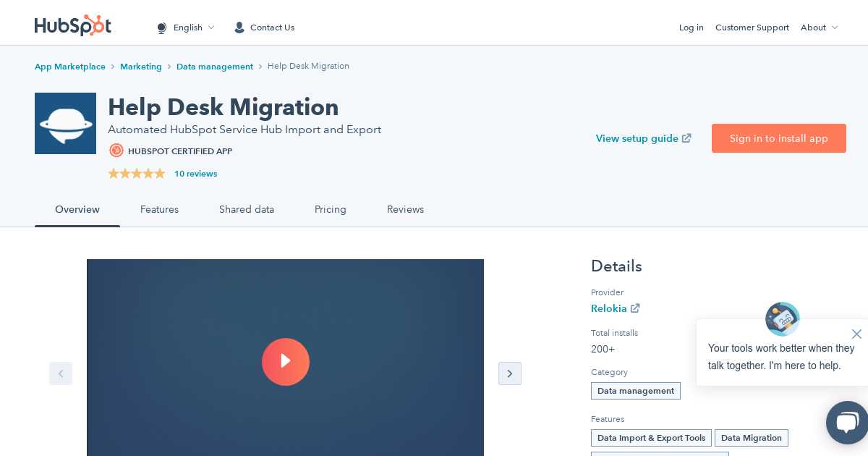
Task: Click the next carousel chevron
Action: 510,373
